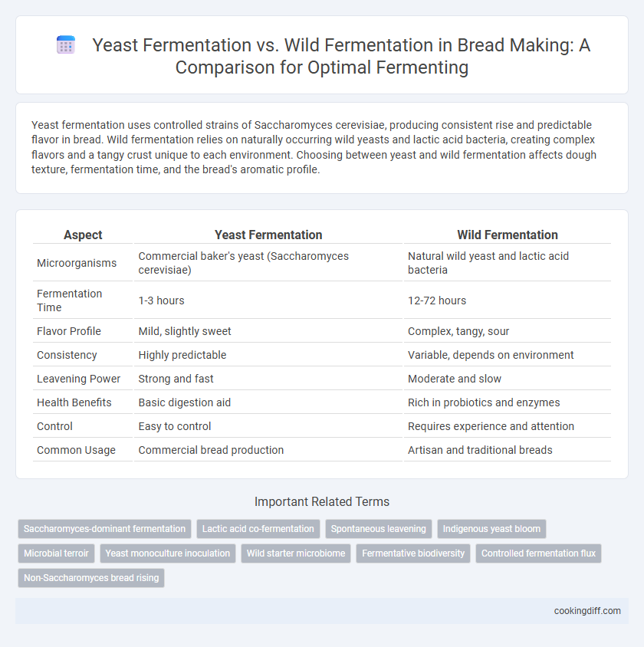This screenshot has height=647, width=644.
Task: Click the 'Strong and fast' cell
Action: pos(268,379)
